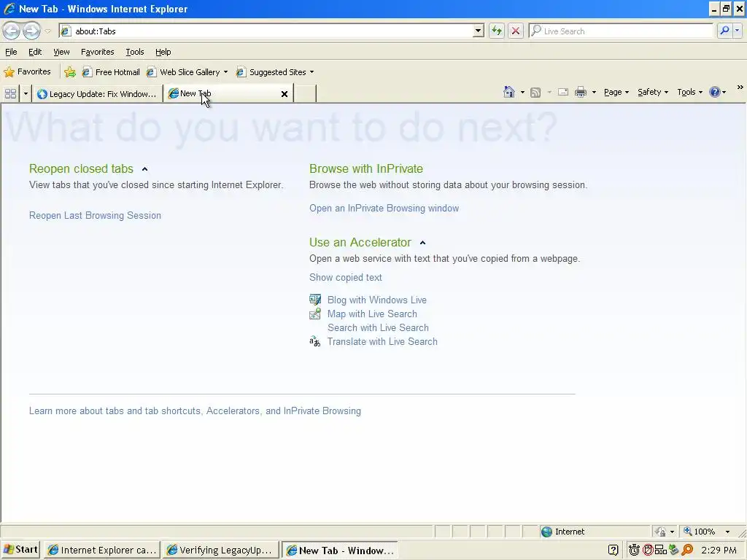Click the help balloon tray icon

613,550
